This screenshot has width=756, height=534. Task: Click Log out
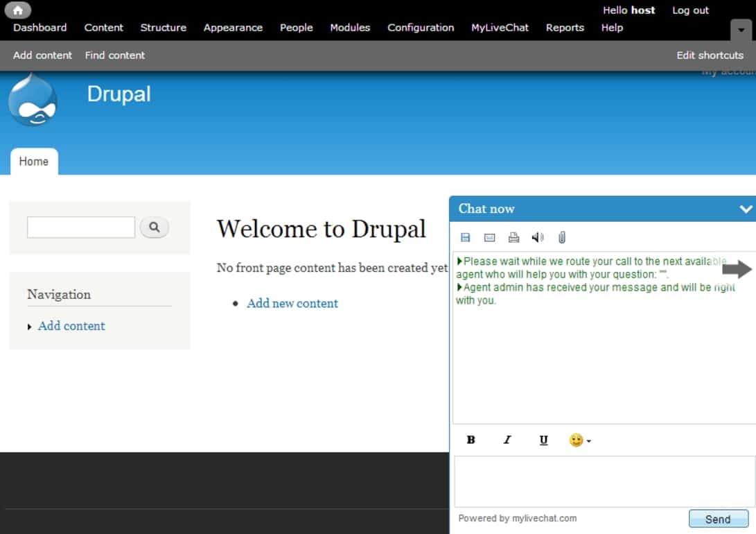click(x=690, y=10)
